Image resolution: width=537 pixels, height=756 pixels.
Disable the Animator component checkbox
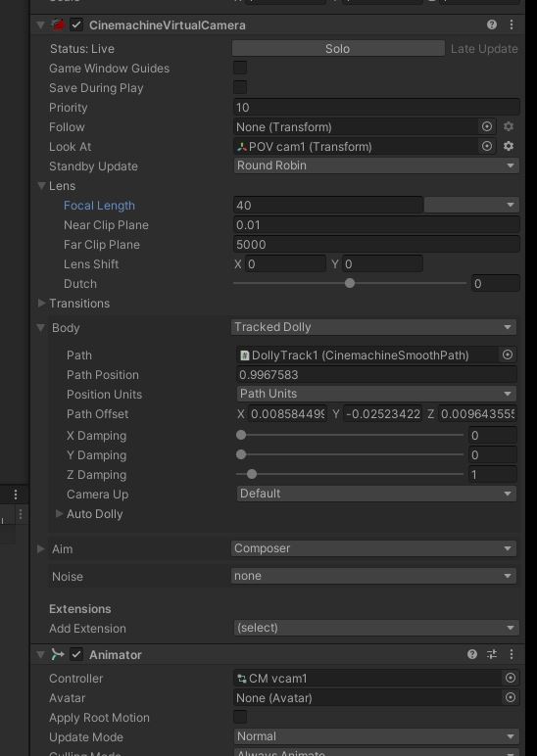pos(76,654)
